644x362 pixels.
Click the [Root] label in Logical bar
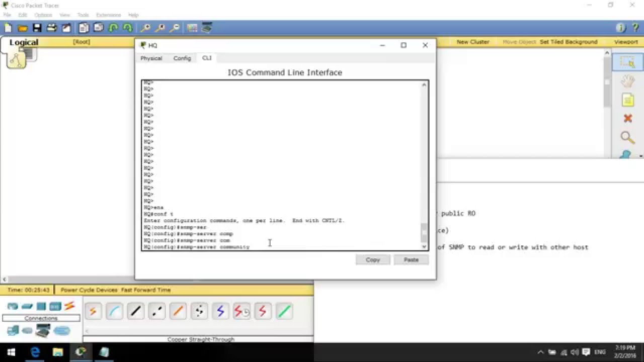pyautogui.click(x=82, y=42)
